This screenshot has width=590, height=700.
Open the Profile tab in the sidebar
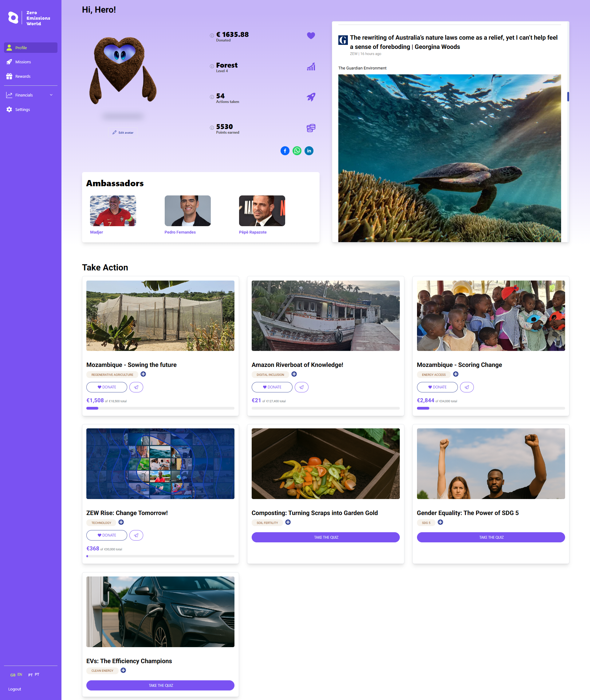tap(21, 48)
